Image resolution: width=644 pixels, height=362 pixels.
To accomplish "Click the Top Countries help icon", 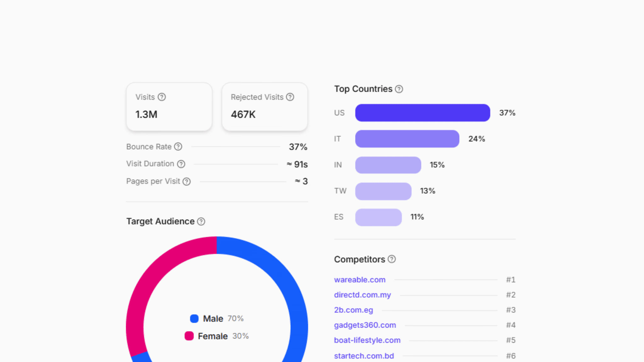I will point(399,89).
